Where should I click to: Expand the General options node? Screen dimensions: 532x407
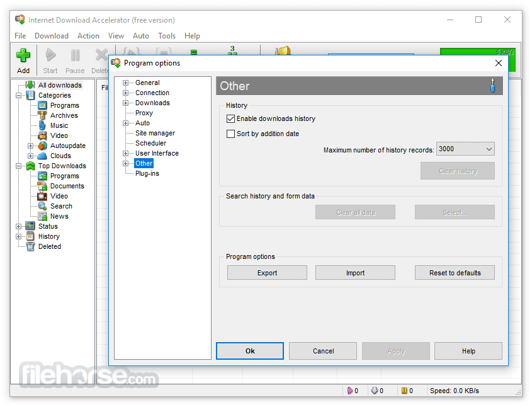coord(125,83)
